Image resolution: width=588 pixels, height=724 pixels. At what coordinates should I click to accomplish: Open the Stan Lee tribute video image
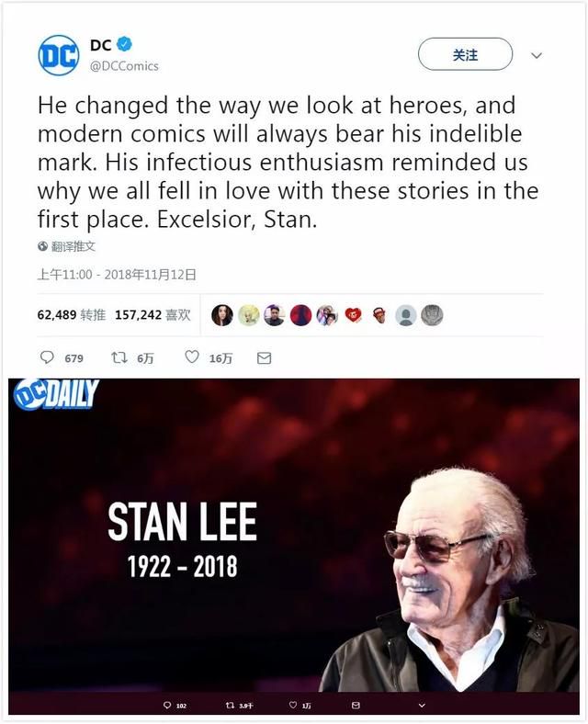(x=294, y=535)
